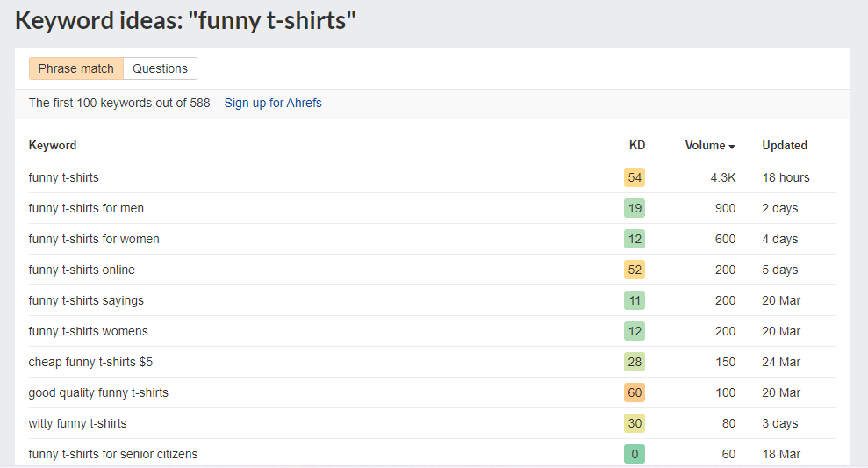The image size is (868, 468).
Task: Click the Keyword column header
Action: coord(53,145)
